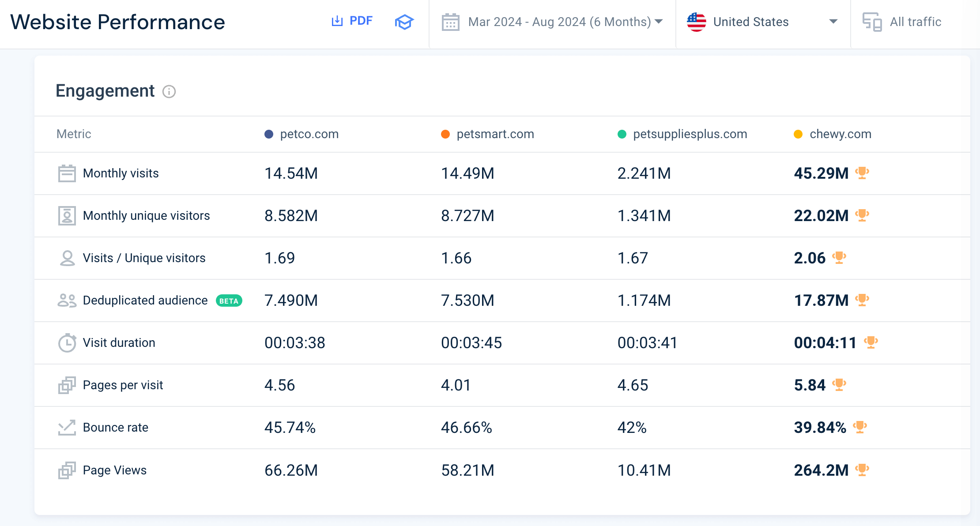Screen dimensions: 980x526
Task: Click petsmart.com deduplicated audience 7.530M
Action: click(x=467, y=301)
